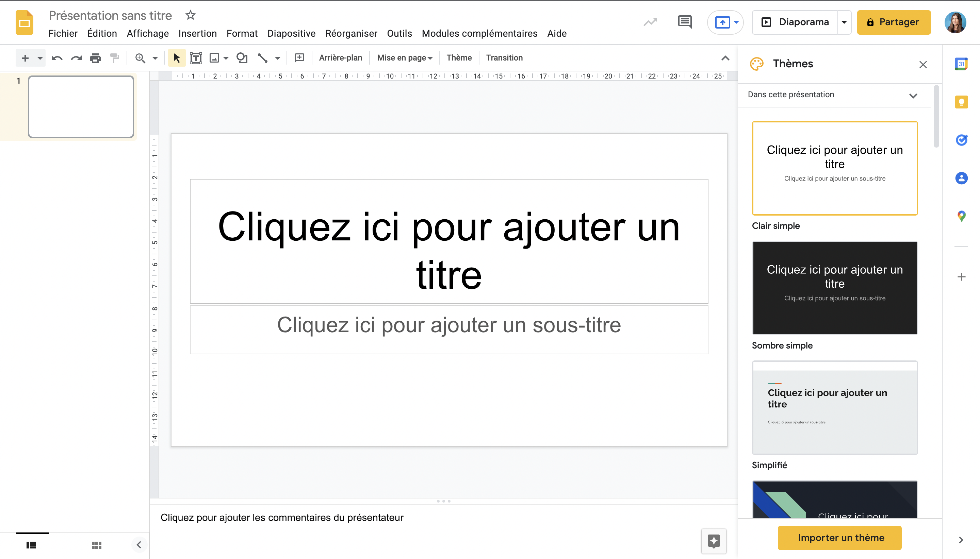Click Arrière-plan button

pyautogui.click(x=340, y=58)
